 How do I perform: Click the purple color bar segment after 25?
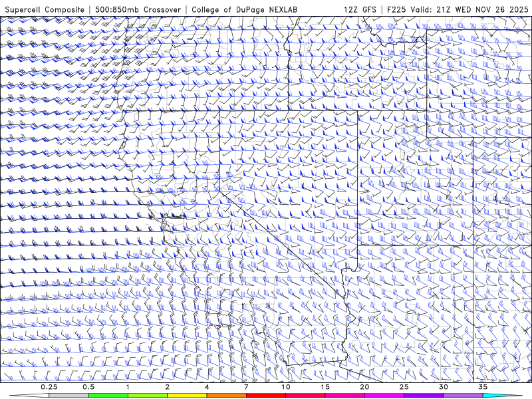pos(424,396)
